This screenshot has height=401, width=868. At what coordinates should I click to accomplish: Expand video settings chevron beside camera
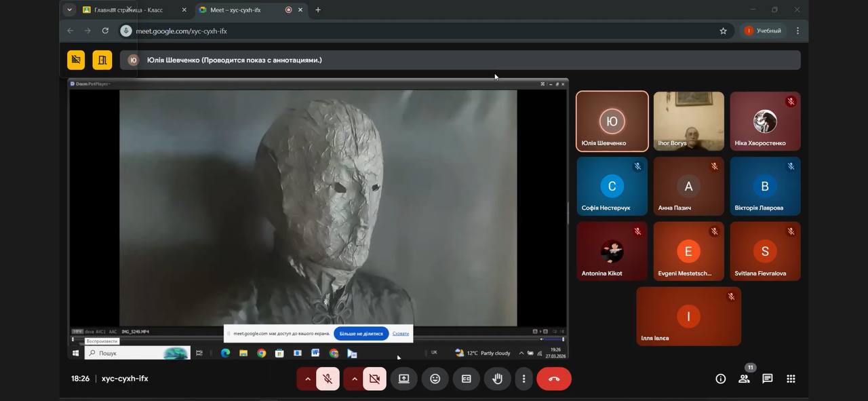[354, 379]
